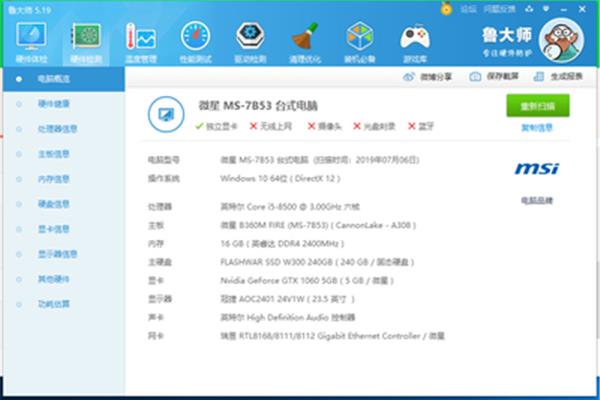600x400 pixels.
Task: Click the red X for 光盘刻录
Action: 357,126
